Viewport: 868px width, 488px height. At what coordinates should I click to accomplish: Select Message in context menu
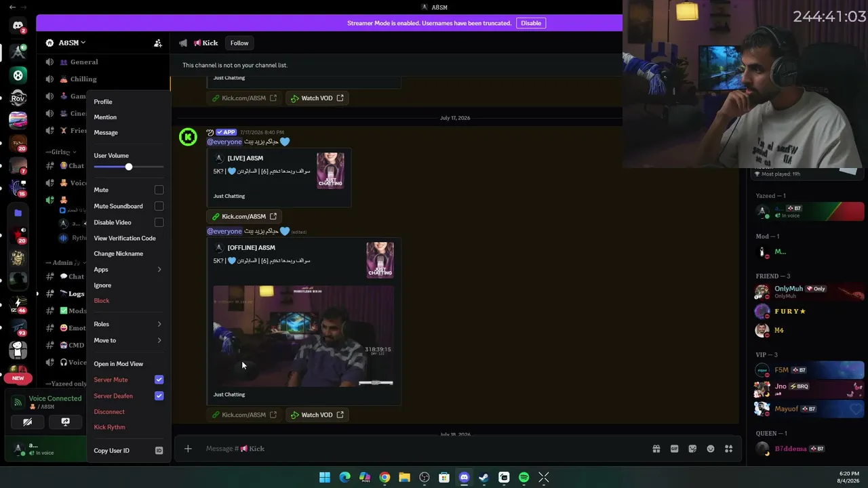coord(128,133)
